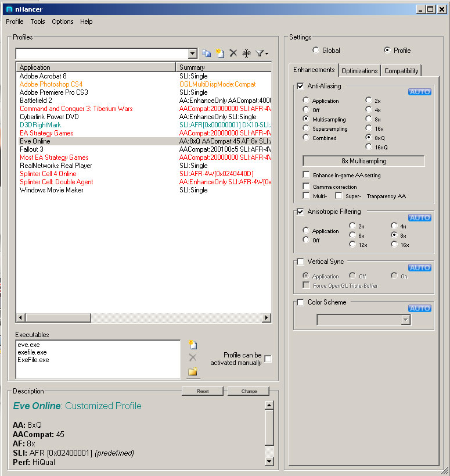
Task: Choose 16xQ anti-aliasing level
Action: pyautogui.click(x=369, y=147)
